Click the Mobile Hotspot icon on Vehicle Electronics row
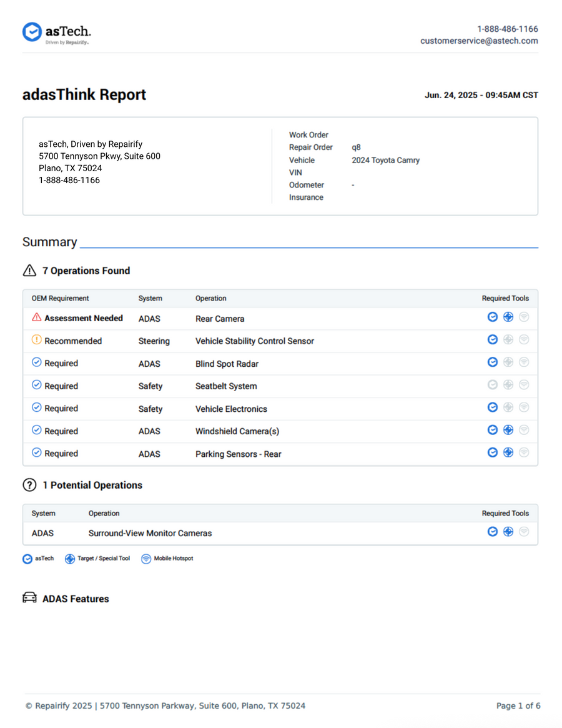The image size is (562, 728). 523,407
